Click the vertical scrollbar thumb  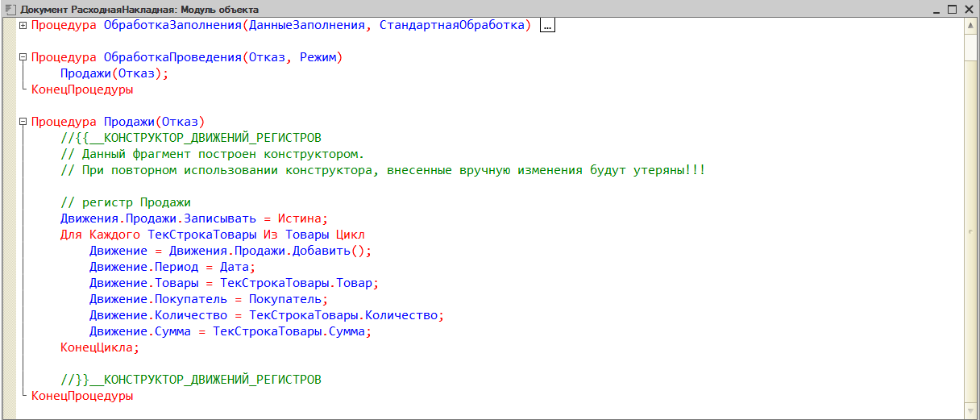tap(971, 230)
